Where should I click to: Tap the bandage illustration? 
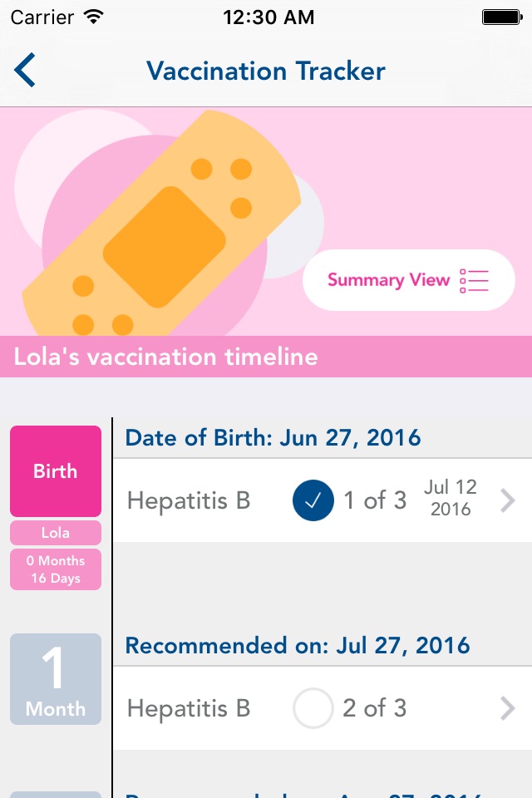coord(162,223)
